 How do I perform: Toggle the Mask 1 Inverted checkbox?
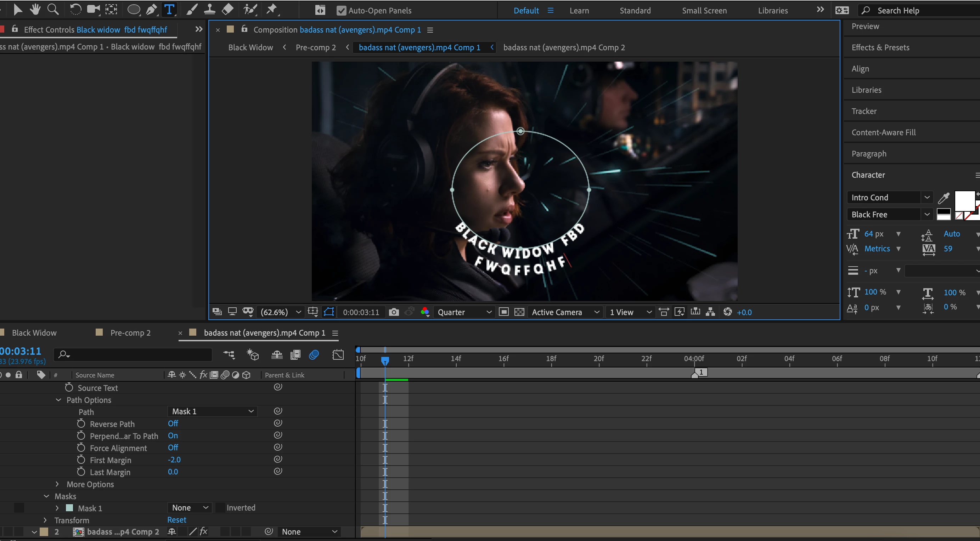[x=220, y=508]
